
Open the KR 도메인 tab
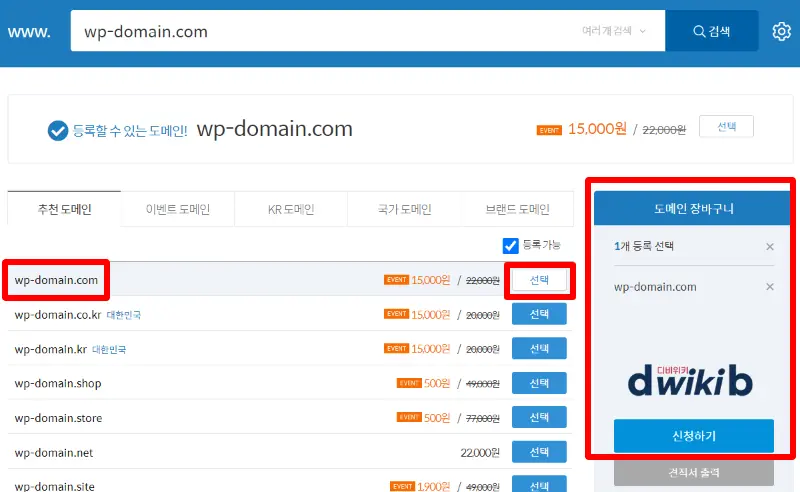291,210
